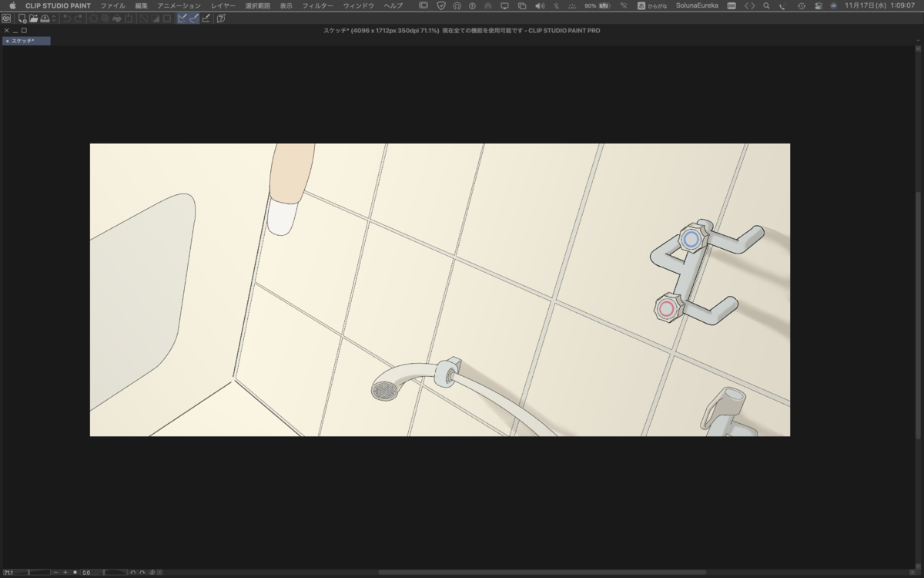
Task: Toggle the first highlighted snap-to-ruler button
Action: 182,18
